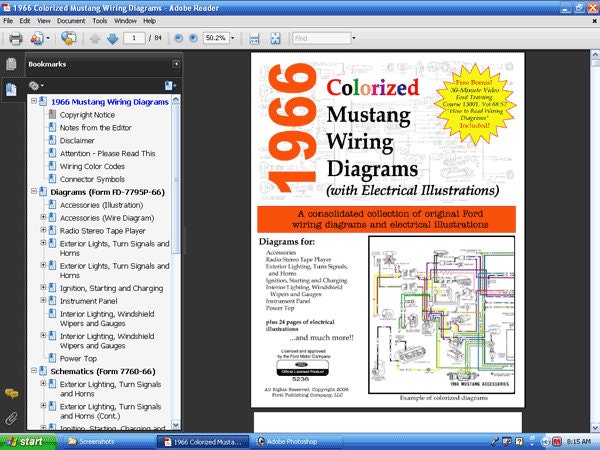Open the File menu
Image resolution: width=600 pixels, height=450 pixels.
(8, 21)
